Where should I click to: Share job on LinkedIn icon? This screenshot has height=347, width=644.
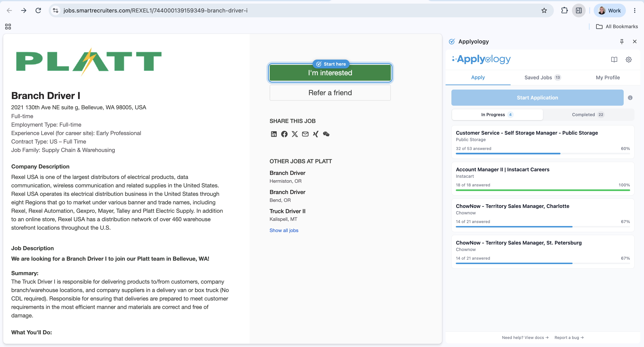point(274,134)
